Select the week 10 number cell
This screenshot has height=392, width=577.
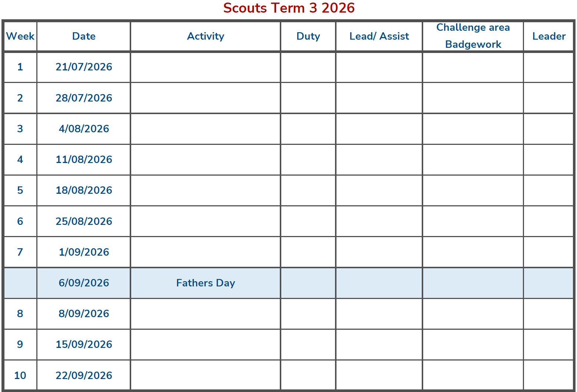tap(20, 375)
